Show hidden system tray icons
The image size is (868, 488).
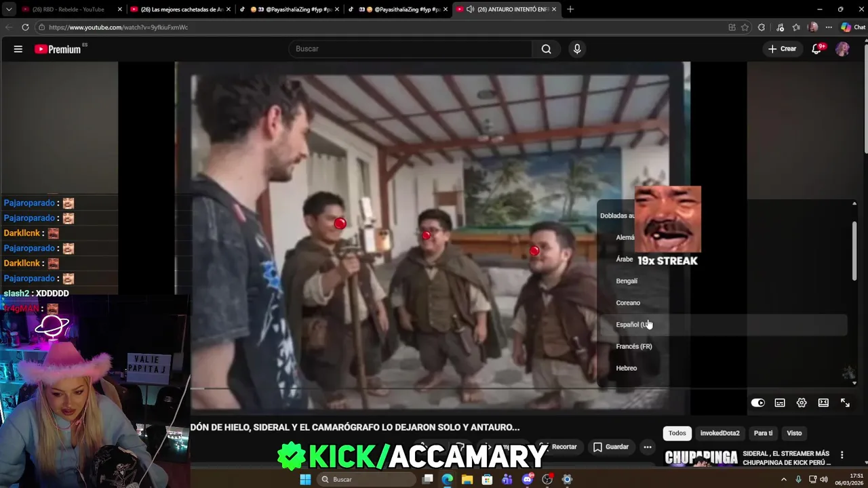(x=784, y=479)
